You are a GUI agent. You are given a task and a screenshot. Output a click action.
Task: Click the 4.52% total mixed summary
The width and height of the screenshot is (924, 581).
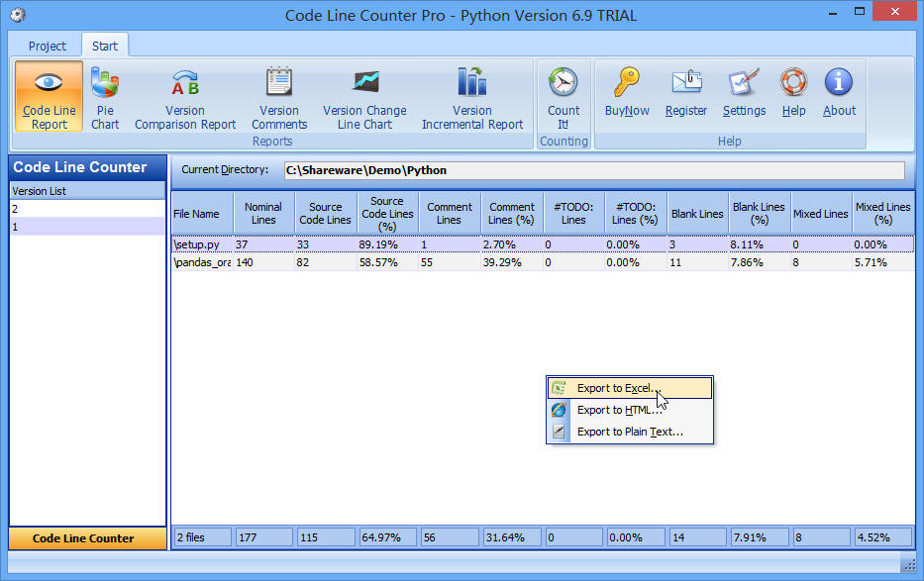[x=882, y=537]
